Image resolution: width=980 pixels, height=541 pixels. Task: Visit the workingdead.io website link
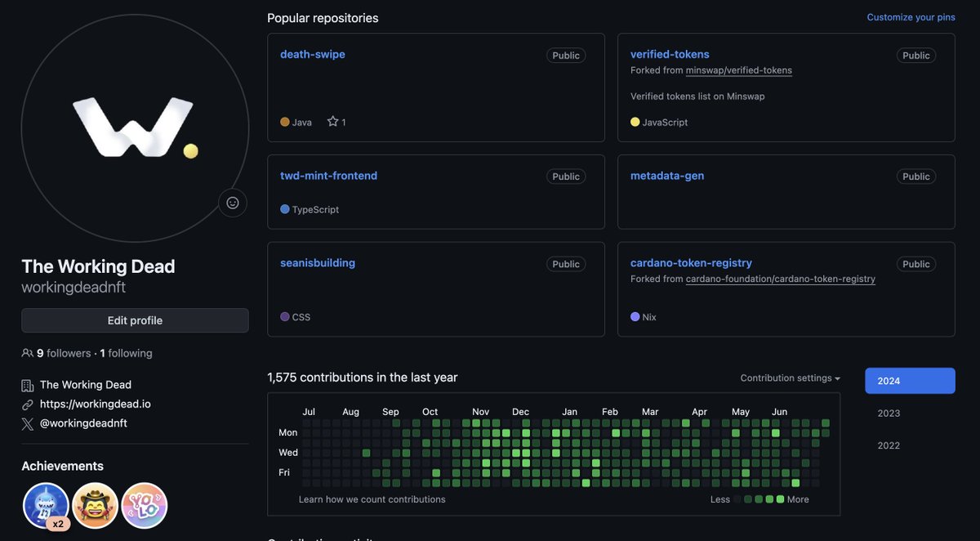click(x=95, y=403)
